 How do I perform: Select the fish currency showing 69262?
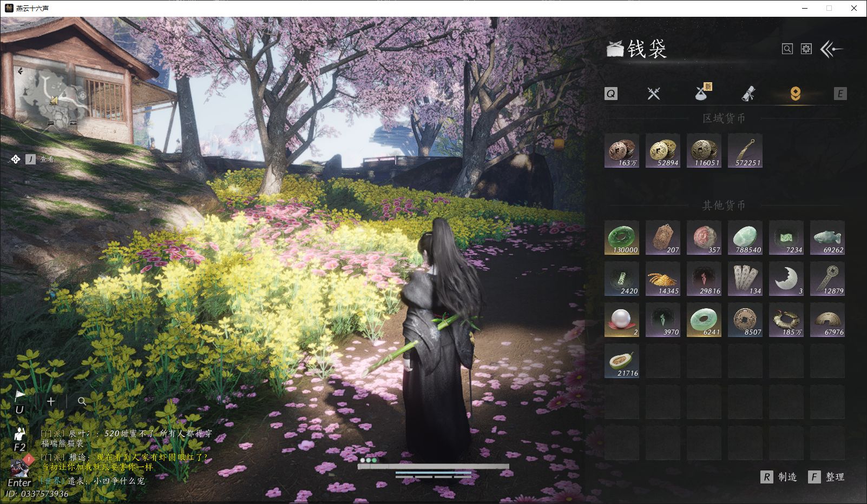click(x=827, y=237)
